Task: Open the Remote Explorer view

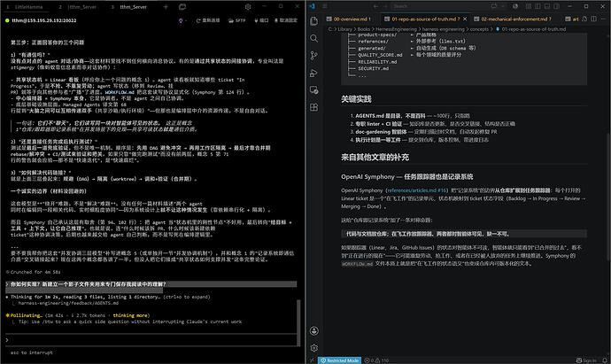Action: coord(314,90)
